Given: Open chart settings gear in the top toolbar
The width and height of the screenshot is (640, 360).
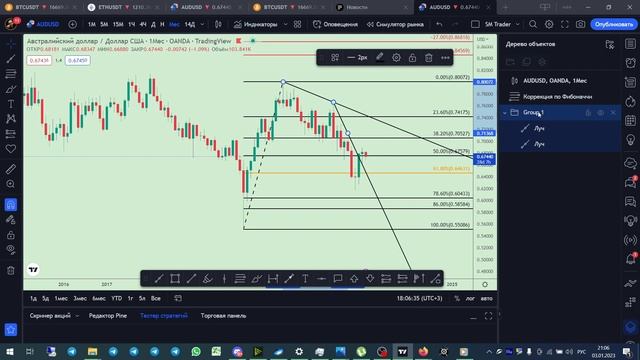Looking at the screenshot, I should pyautogui.click(x=549, y=24).
